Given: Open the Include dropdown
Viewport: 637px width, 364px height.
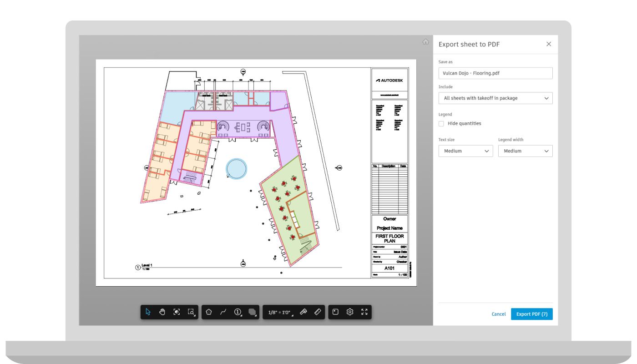Looking at the screenshot, I should pyautogui.click(x=495, y=98).
